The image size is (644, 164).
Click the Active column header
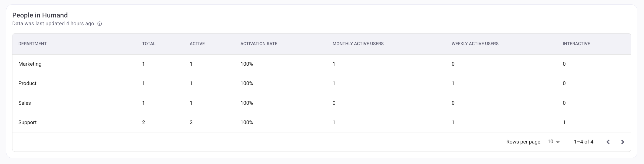[197, 44]
